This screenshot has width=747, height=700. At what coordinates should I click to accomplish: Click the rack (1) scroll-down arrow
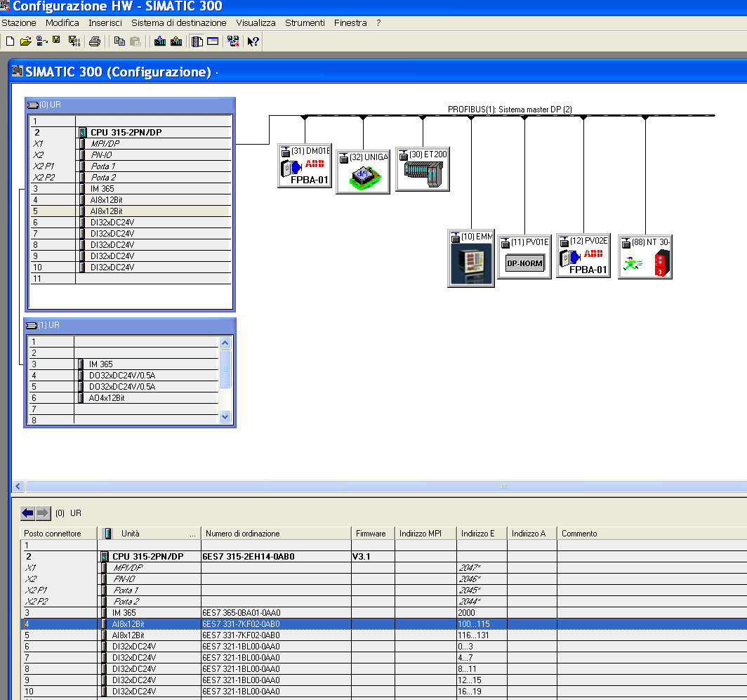[225, 416]
